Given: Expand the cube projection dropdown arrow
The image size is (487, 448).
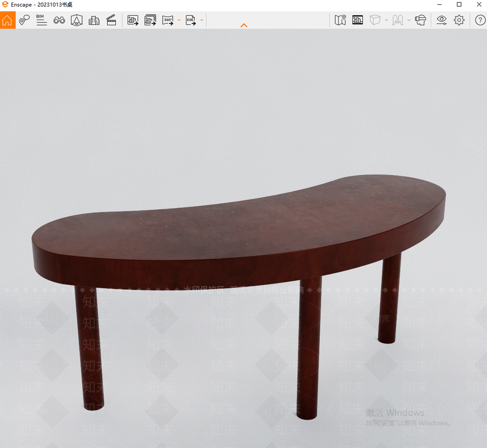Looking at the screenshot, I should pos(387,20).
